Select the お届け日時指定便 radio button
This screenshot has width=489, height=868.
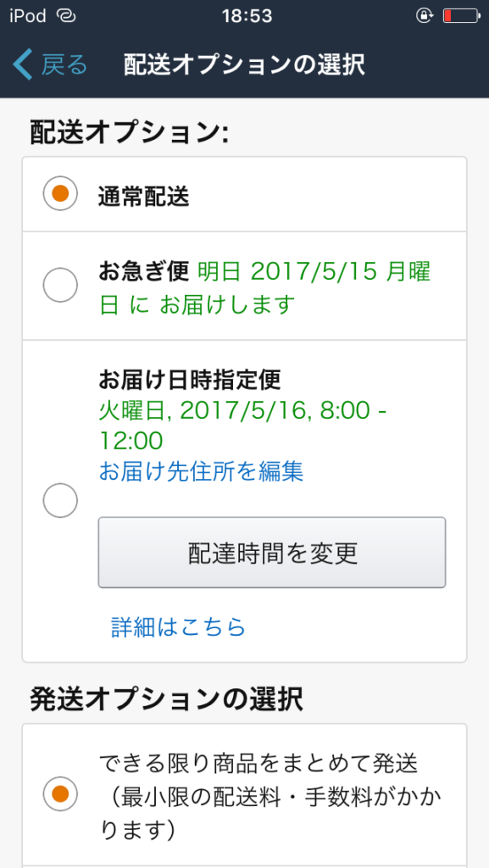[x=60, y=500]
